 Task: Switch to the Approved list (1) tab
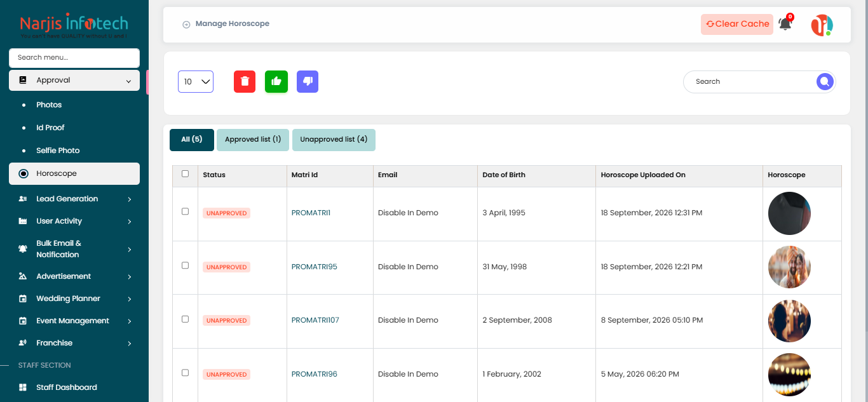click(253, 140)
